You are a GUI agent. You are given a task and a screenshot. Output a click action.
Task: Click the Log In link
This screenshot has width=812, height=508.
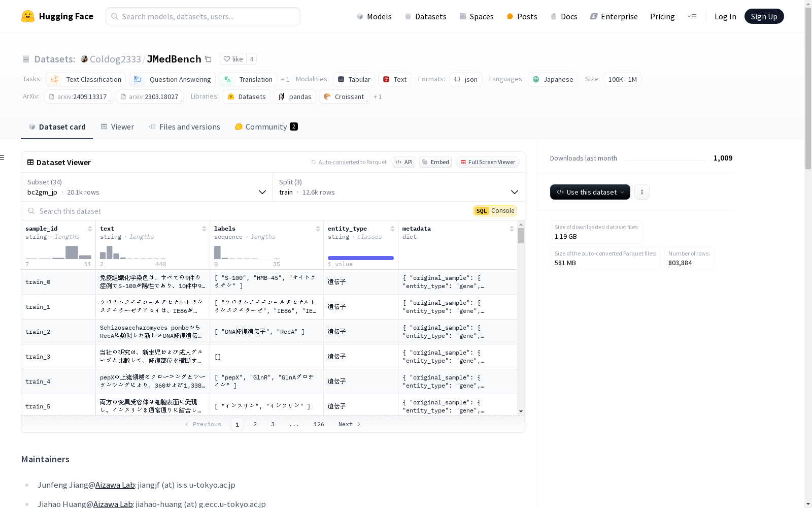pyautogui.click(x=725, y=16)
